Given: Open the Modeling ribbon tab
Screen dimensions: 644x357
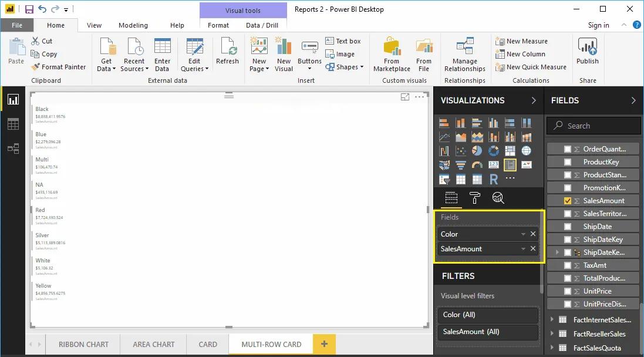Looking at the screenshot, I should tap(133, 25).
